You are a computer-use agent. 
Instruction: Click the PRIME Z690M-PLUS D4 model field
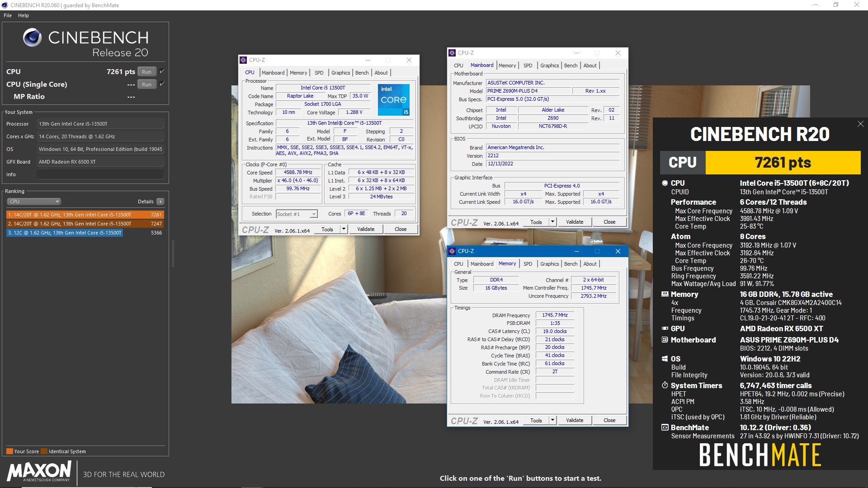tap(528, 91)
